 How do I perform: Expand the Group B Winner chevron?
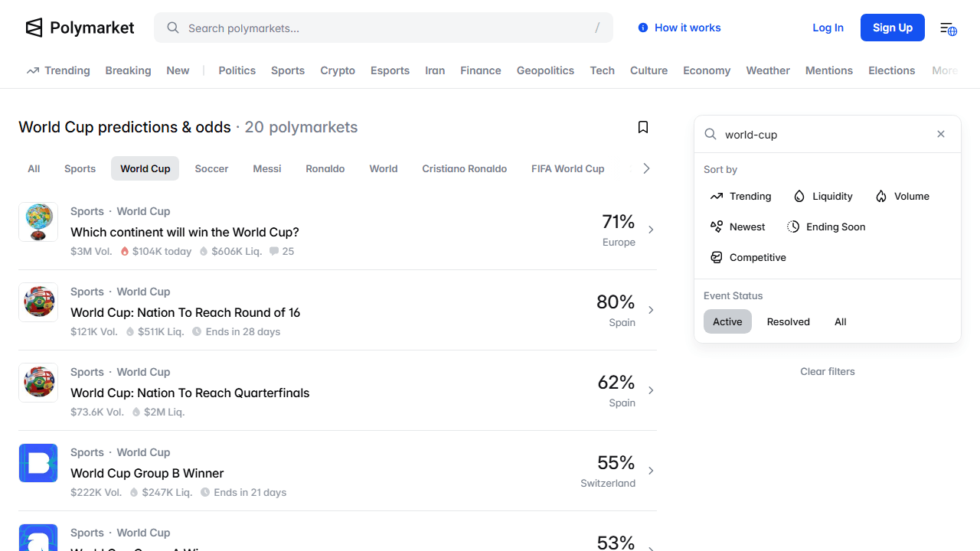coord(651,471)
